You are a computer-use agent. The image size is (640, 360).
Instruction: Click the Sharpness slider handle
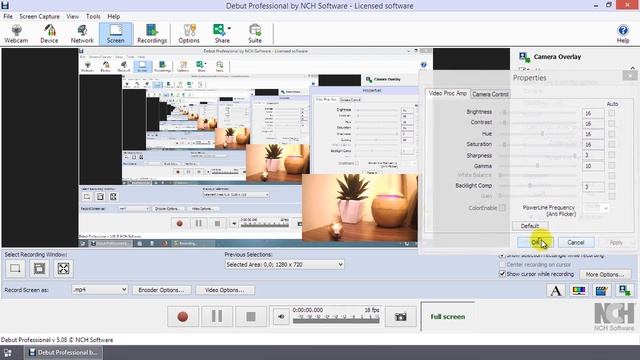click(x=575, y=155)
